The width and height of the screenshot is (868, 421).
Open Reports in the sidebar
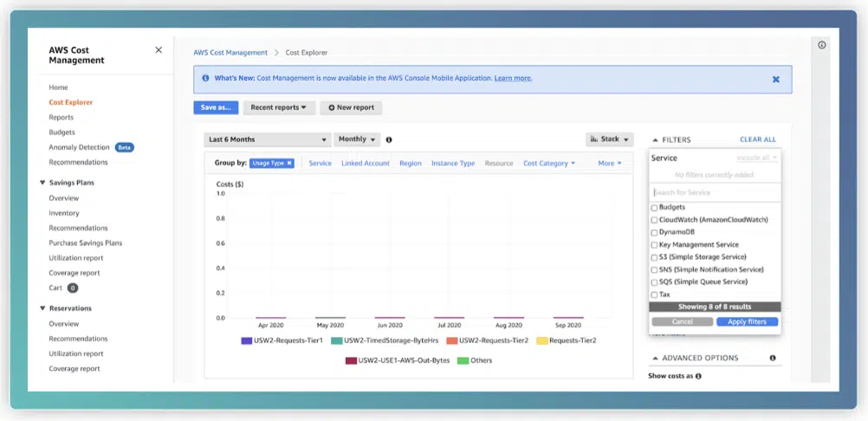tap(61, 117)
